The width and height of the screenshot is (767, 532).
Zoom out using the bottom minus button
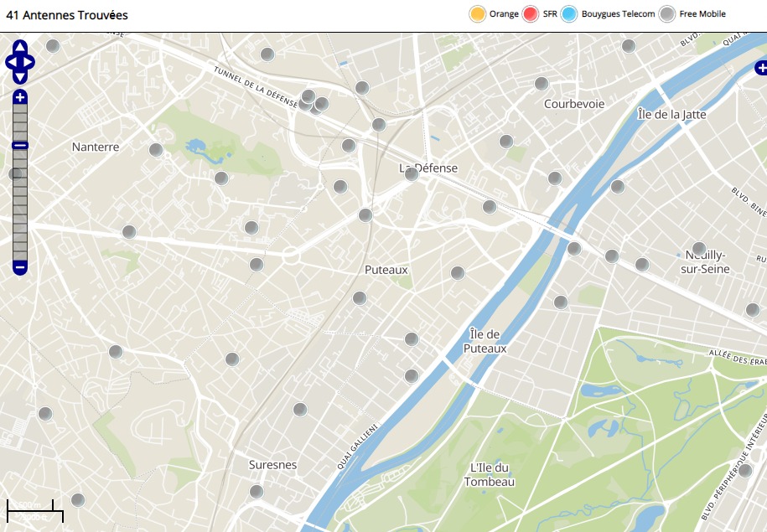(x=20, y=268)
